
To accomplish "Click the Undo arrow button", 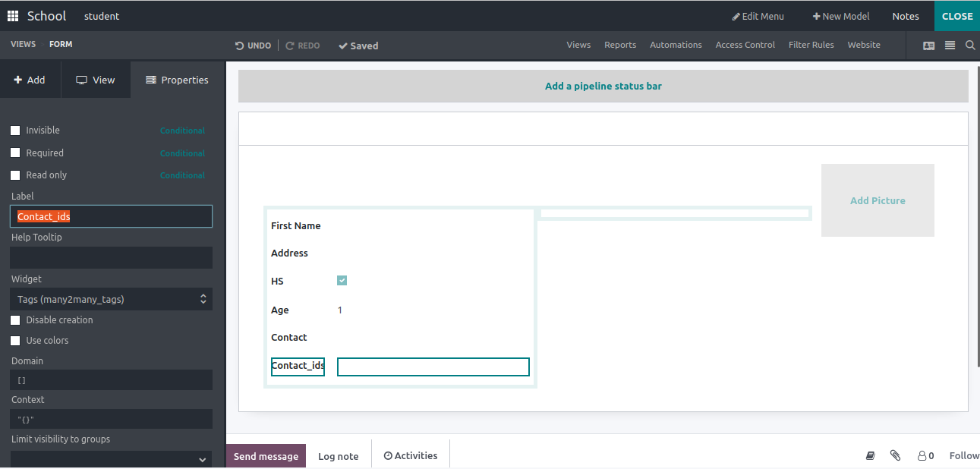I will point(253,46).
